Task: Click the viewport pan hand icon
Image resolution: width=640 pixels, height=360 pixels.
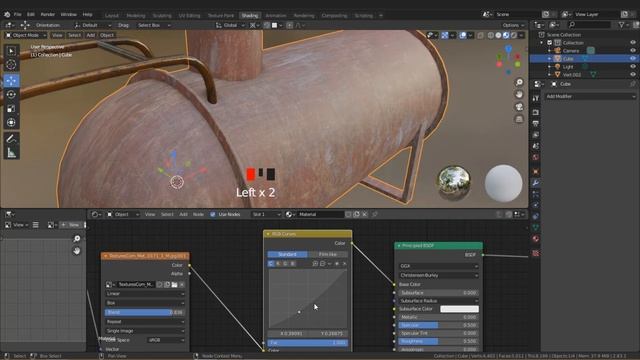Action: click(x=519, y=94)
